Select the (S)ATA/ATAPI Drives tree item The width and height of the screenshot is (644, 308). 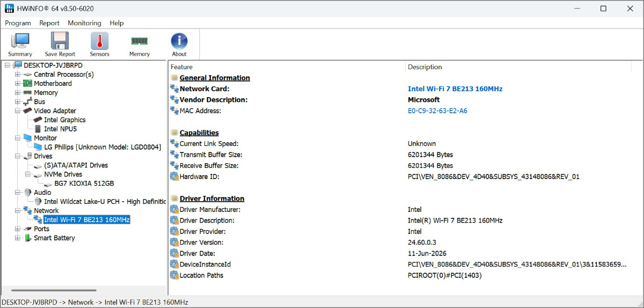click(x=76, y=165)
